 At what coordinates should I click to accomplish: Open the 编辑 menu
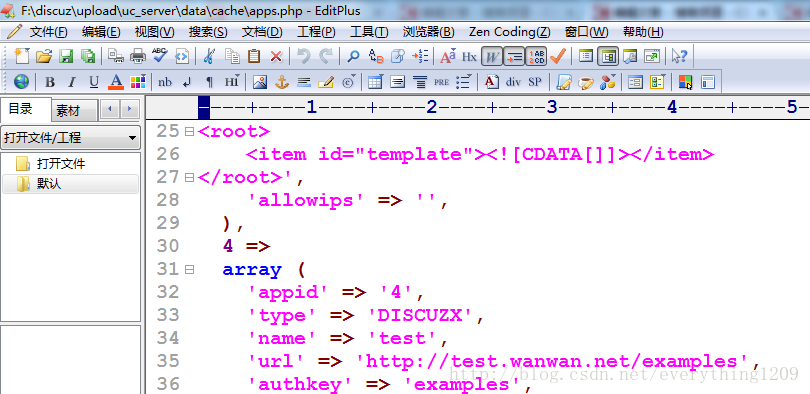click(101, 32)
